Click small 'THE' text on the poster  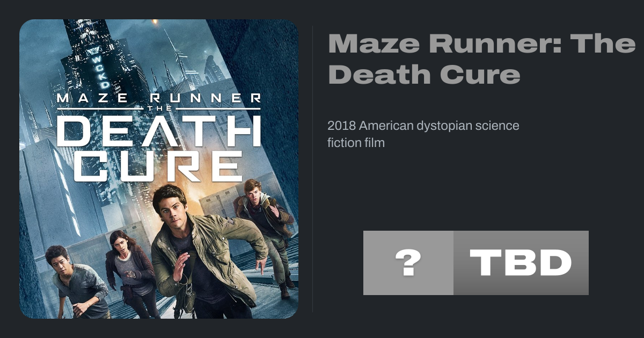159,108
